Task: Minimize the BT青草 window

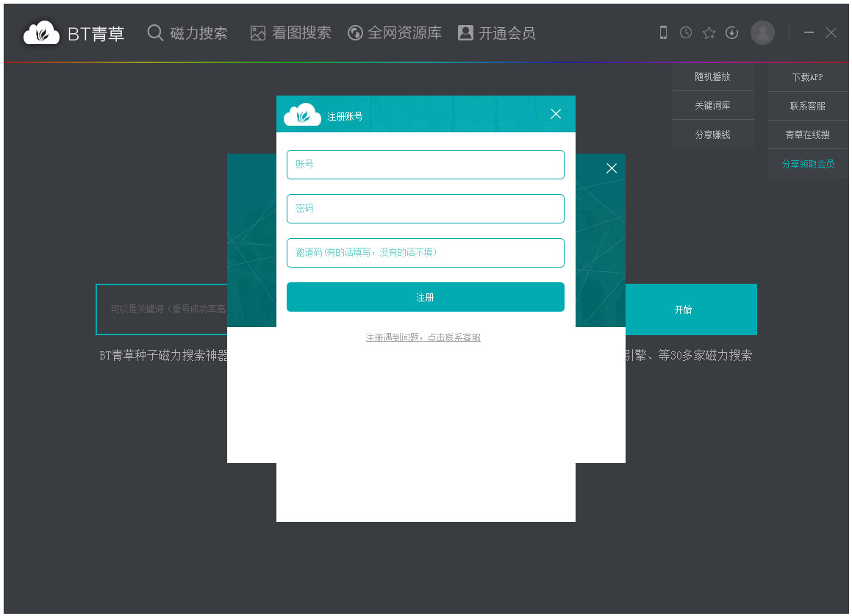Action: pyautogui.click(x=809, y=32)
